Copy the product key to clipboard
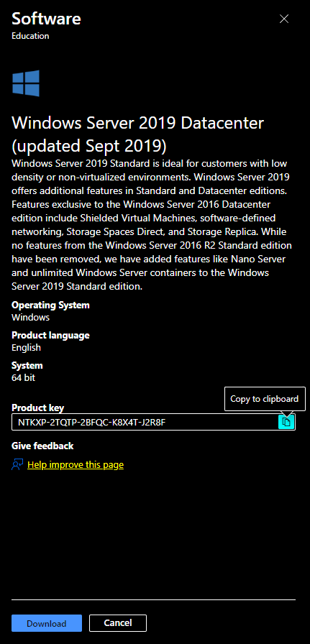 click(x=286, y=422)
